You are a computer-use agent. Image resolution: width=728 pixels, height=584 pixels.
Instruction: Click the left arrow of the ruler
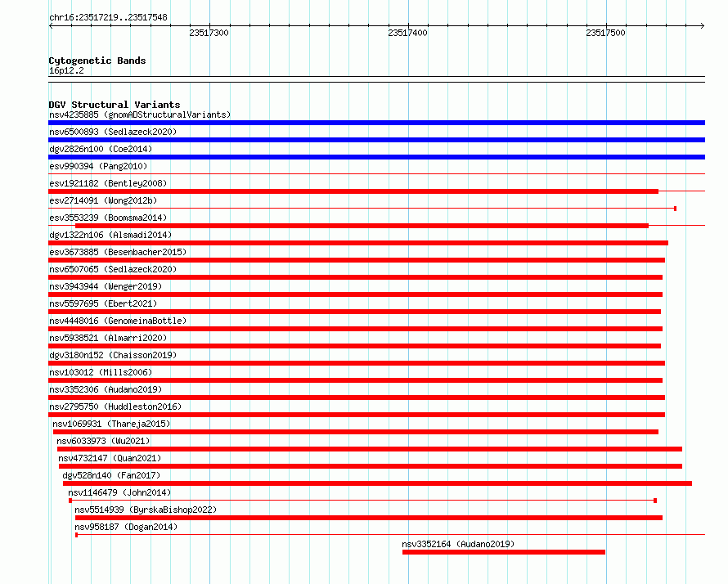(x=51, y=26)
